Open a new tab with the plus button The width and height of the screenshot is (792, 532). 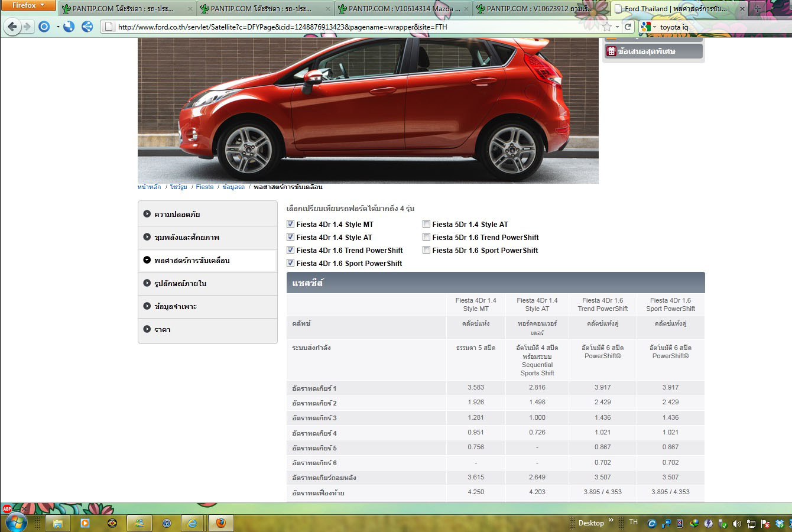click(x=757, y=9)
